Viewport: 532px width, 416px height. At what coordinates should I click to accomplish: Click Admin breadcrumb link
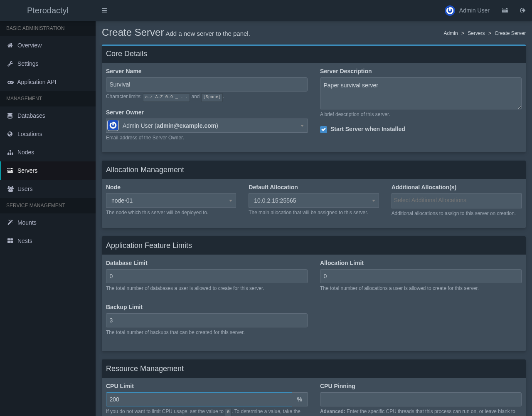[x=451, y=33]
